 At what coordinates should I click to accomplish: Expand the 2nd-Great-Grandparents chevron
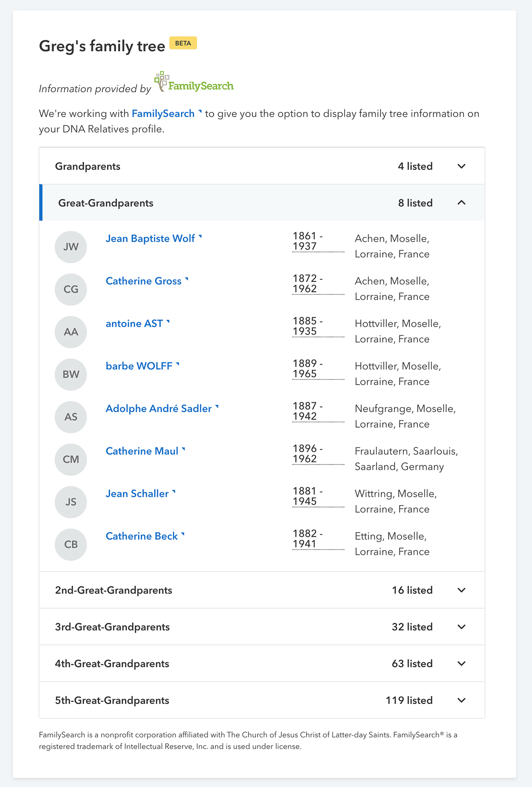click(x=461, y=590)
